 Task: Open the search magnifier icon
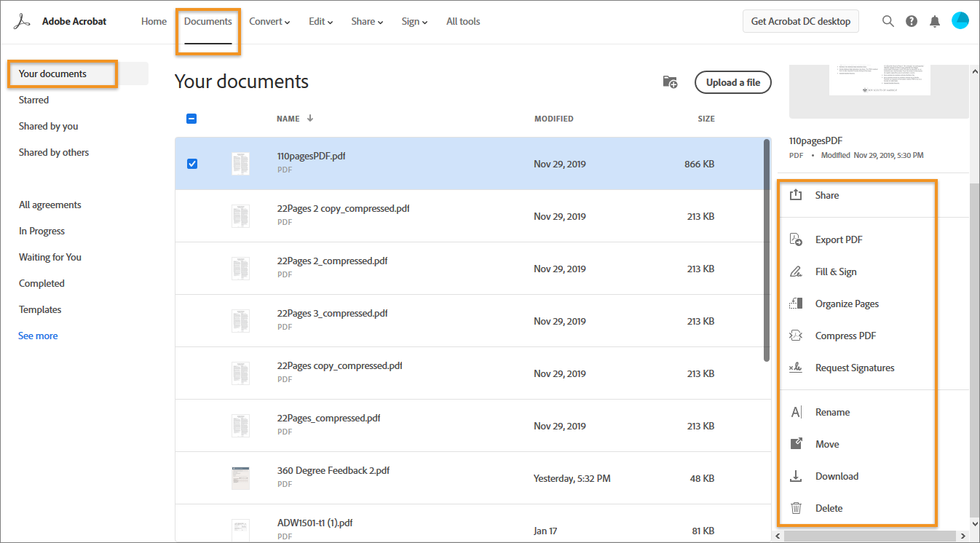pyautogui.click(x=888, y=21)
